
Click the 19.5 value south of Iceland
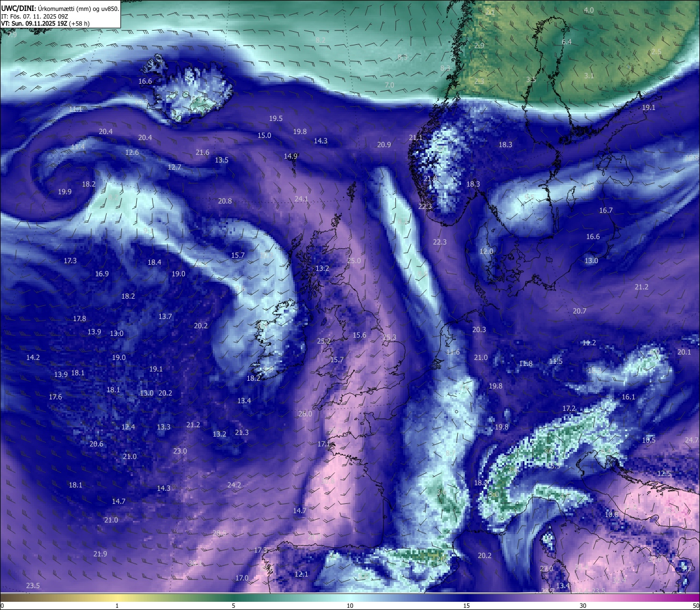pyautogui.click(x=276, y=118)
